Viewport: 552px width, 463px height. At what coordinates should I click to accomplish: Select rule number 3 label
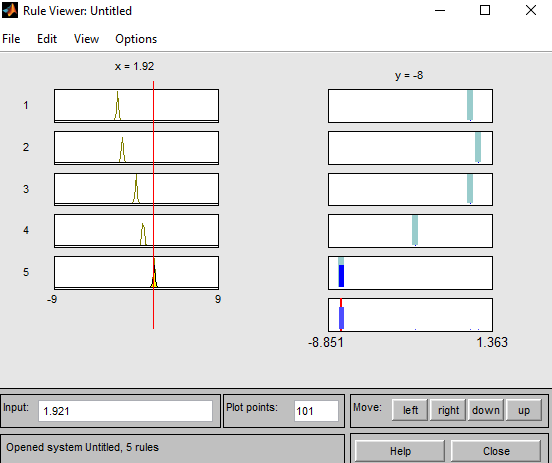click(26, 189)
